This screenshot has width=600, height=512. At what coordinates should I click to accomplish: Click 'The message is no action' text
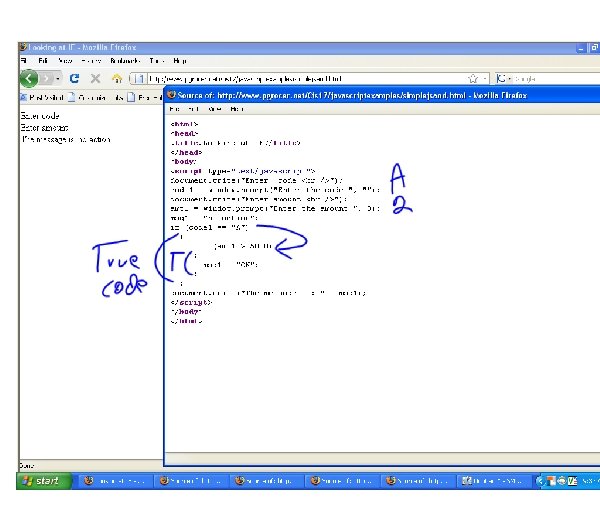(66, 139)
